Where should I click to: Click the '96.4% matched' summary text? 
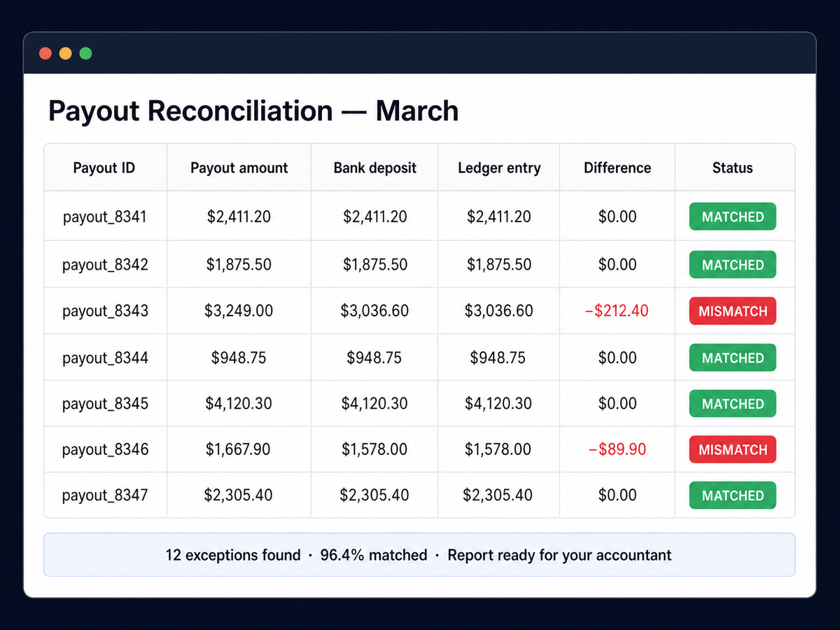374,556
